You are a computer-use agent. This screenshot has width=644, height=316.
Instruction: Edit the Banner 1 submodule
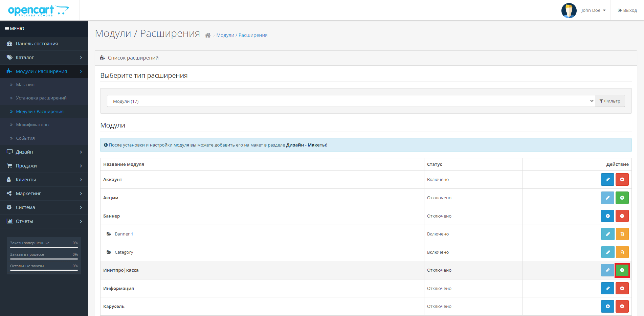(x=608, y=234)
